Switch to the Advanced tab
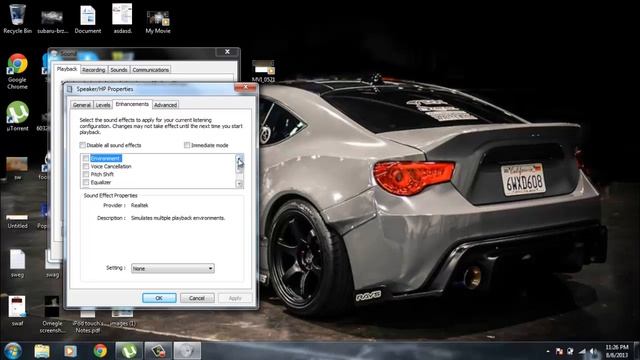 click(165, 105)
